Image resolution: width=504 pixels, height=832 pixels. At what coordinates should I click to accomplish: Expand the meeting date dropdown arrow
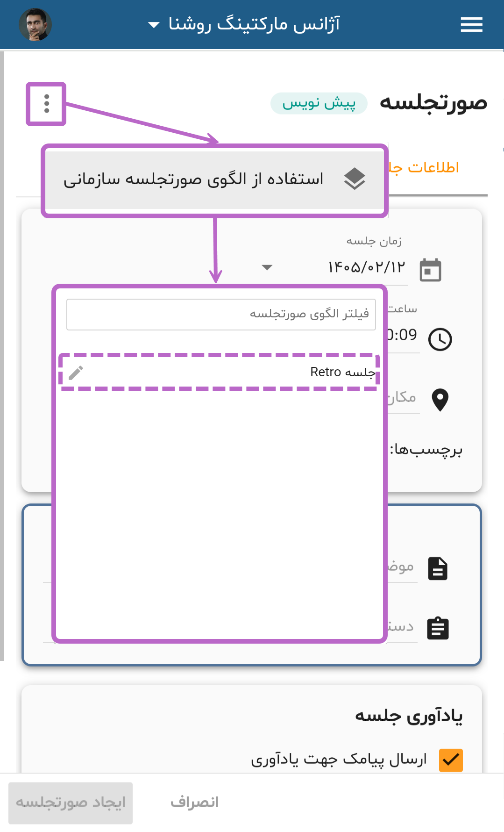267,267
